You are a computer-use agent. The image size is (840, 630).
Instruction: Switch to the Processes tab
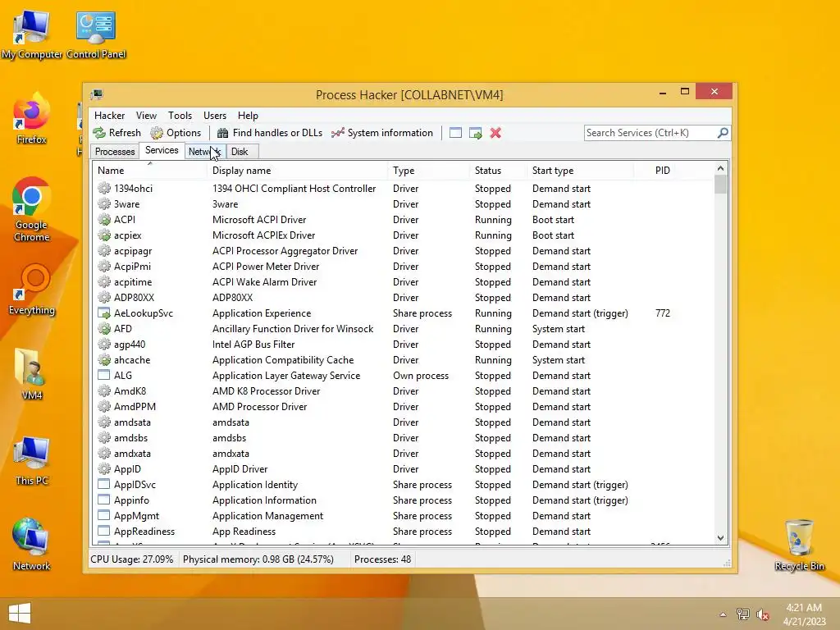click(x=115, y=152)
